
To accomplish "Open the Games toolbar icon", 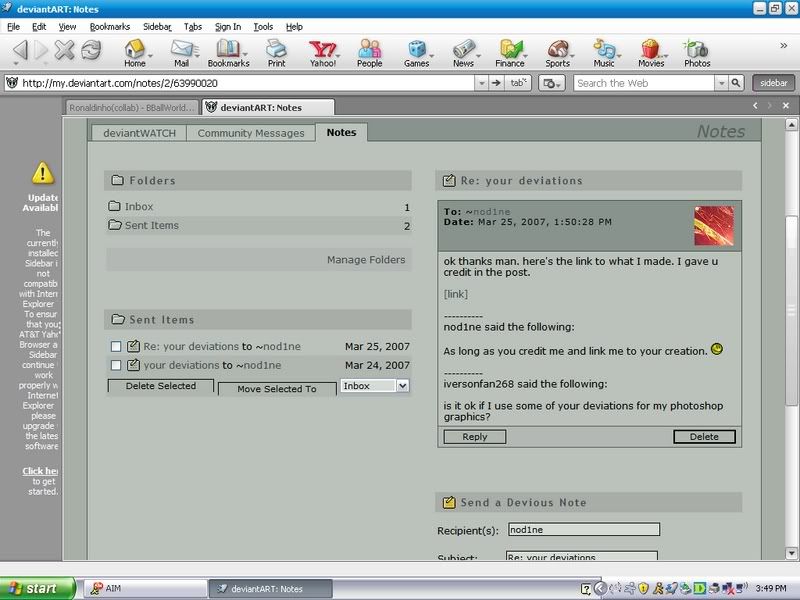I will click(416, 53).
